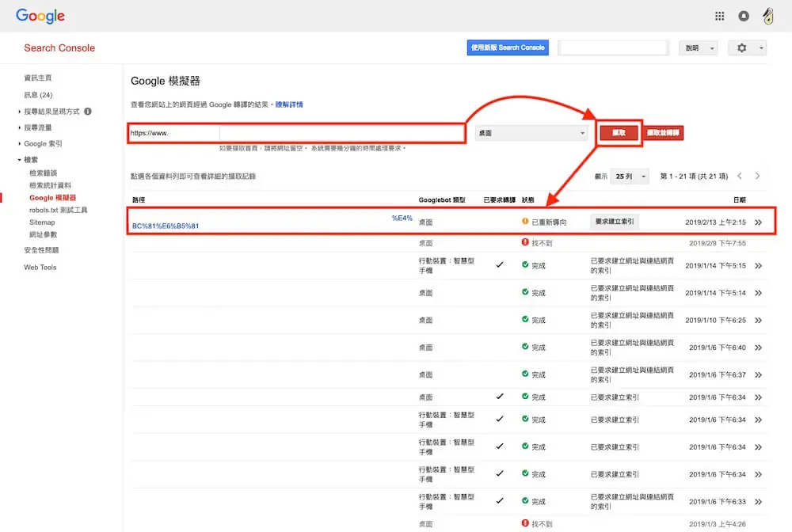Open details arrow for 2019/1/14 下午5:15 row
The width and height of the screenshot is (792, 532).
[x=758, y=265]
